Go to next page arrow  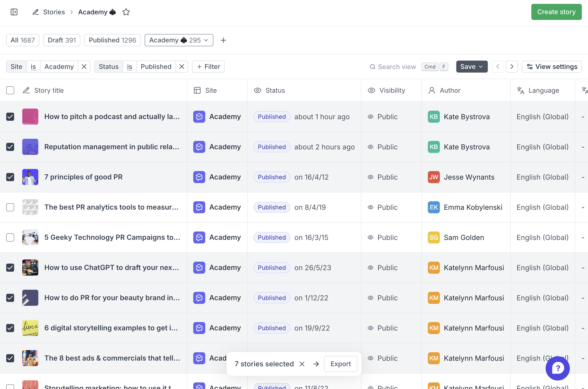pos(512,67)
